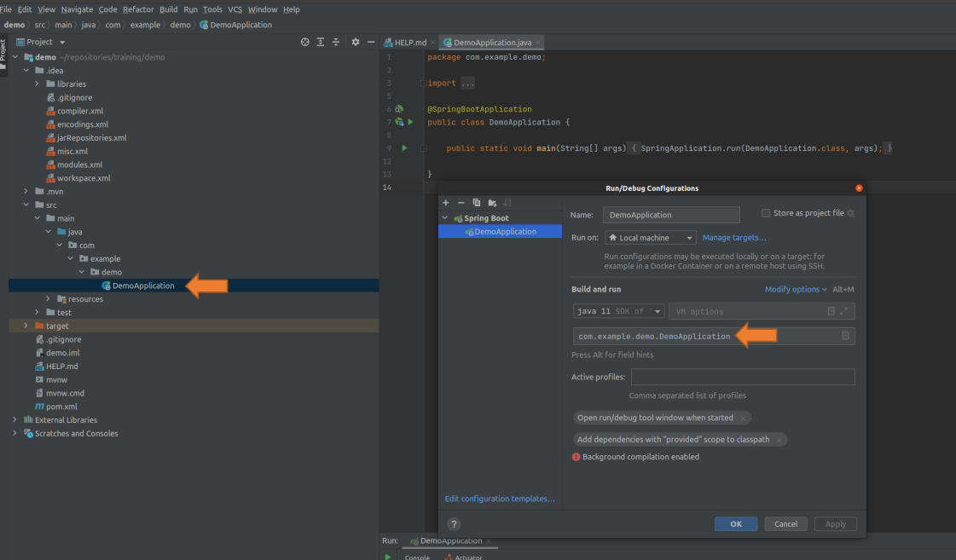Viewport: 956px width, 560px height.
Task: Select the Actuator tab in Run panel
Action: (x=463, y=557)
